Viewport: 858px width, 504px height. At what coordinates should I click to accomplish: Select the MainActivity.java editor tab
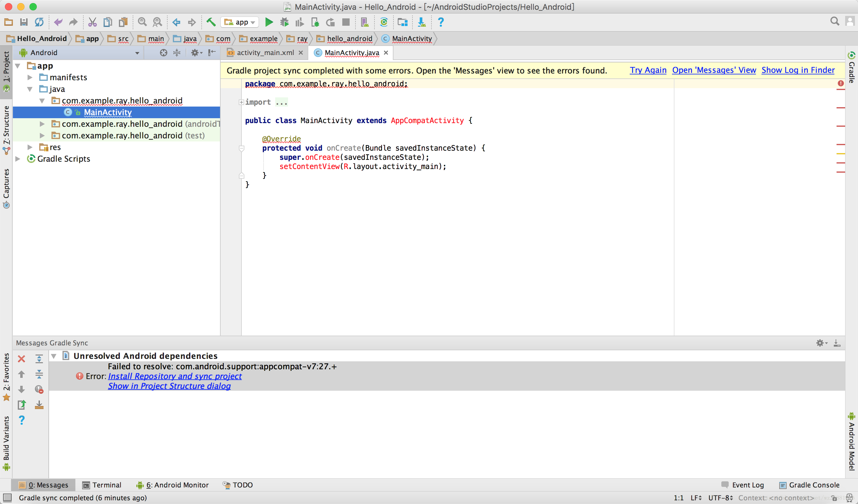[x=351, y=53]
